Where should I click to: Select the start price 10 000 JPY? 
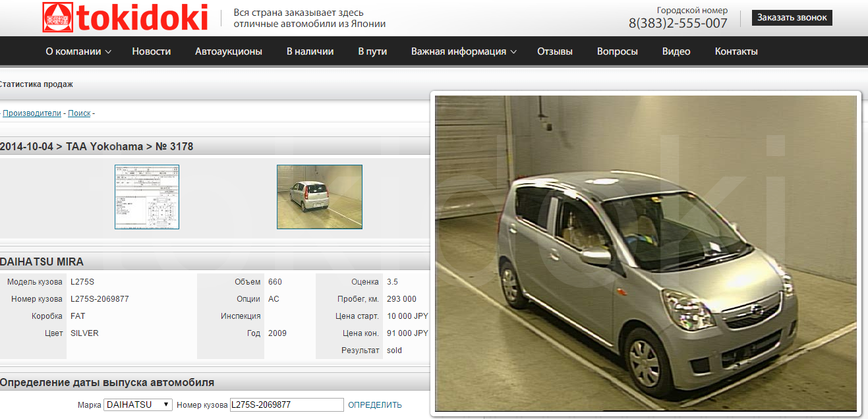[407, 316]
